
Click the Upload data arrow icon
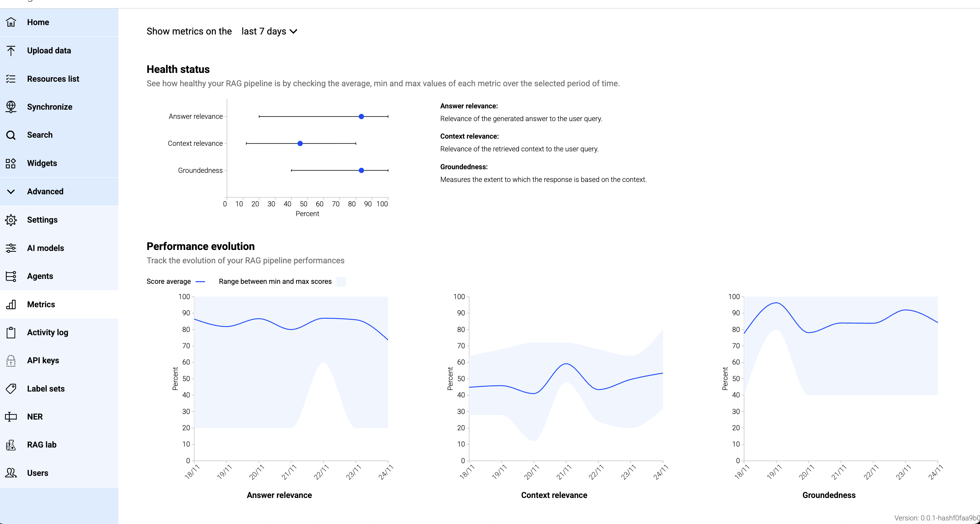11,51
